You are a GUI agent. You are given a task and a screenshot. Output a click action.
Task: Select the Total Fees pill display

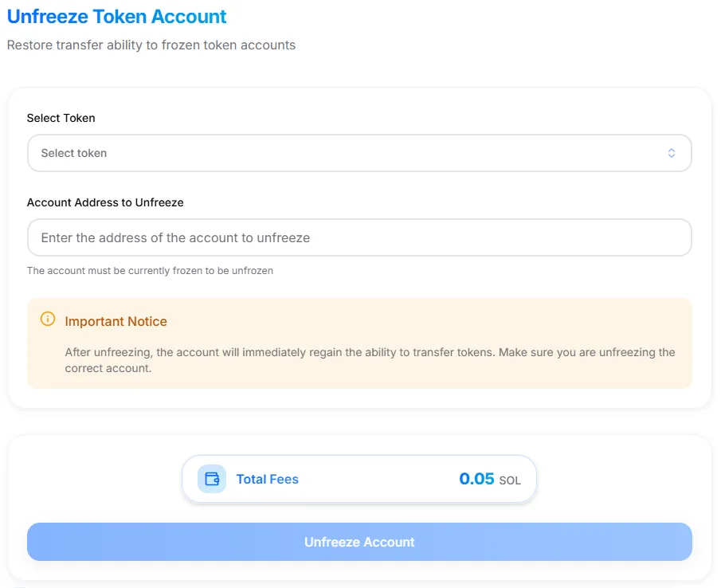pos(359,479)
